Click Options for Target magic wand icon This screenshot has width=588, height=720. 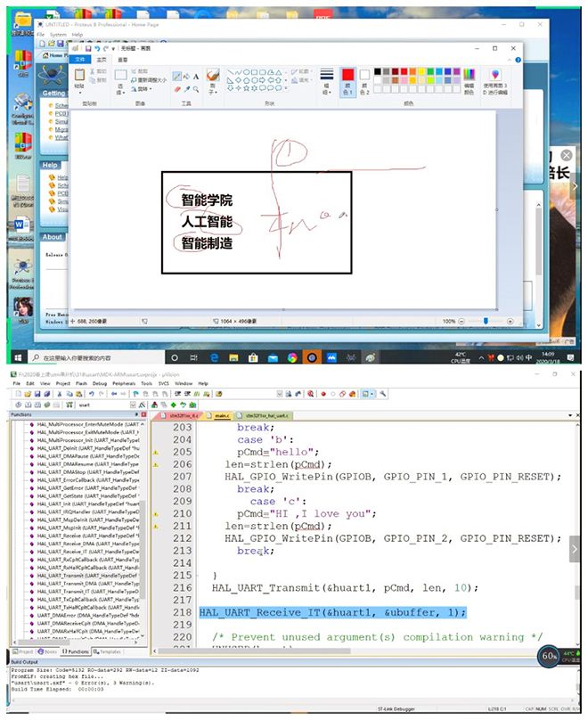(x=143, y=405)
